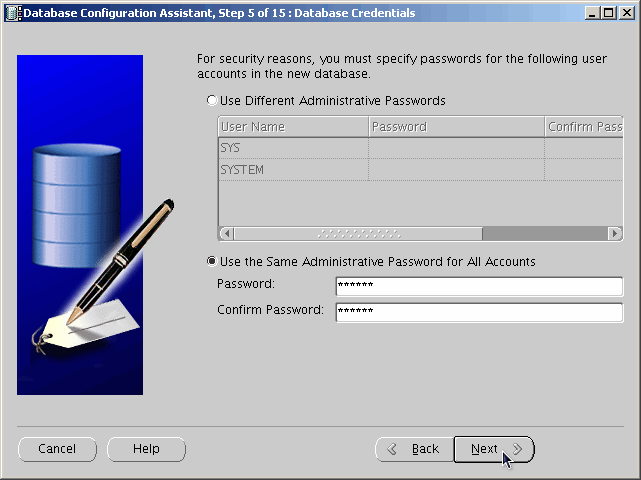Select the SYSTEM user row
Screen dimensions: 641x480
[292, 170]
